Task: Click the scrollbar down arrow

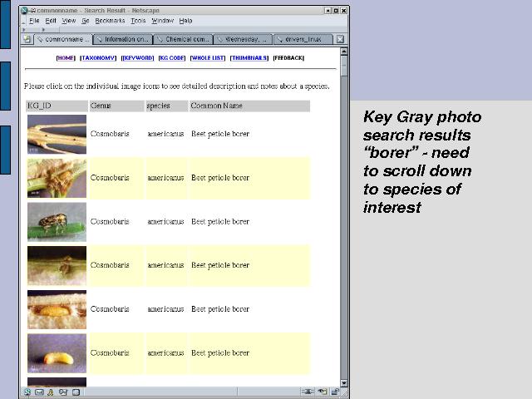Action: [x=344, y=382]
